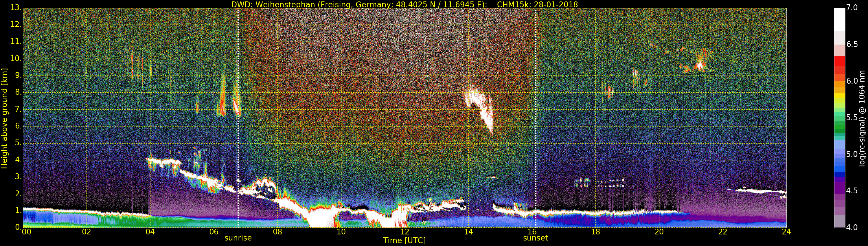Click the 1. tick on the height axis
This screenshot has height=246, width=868.
pyautogui.click(x=18, y=210)
